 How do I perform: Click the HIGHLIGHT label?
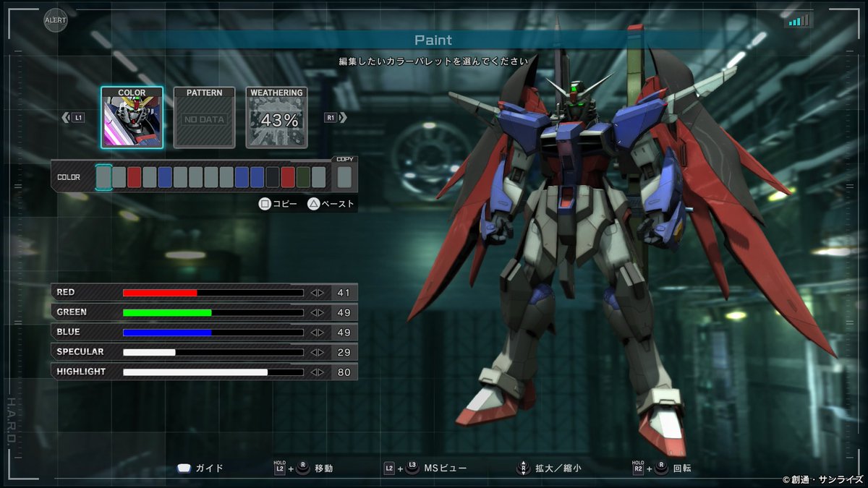pyautogui.click(x=81, y=372)
